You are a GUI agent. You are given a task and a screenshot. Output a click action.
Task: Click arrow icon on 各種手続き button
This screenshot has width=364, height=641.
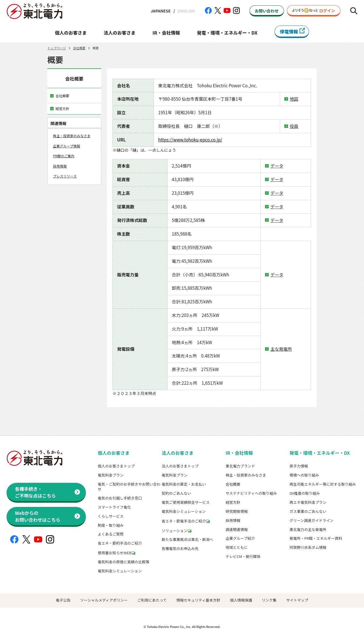coord(77,492)
